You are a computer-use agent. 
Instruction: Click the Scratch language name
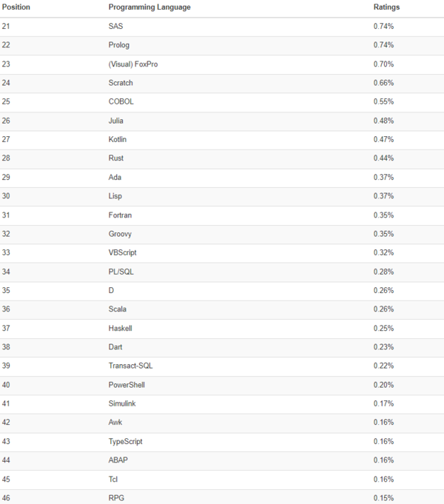coord(121,83)
